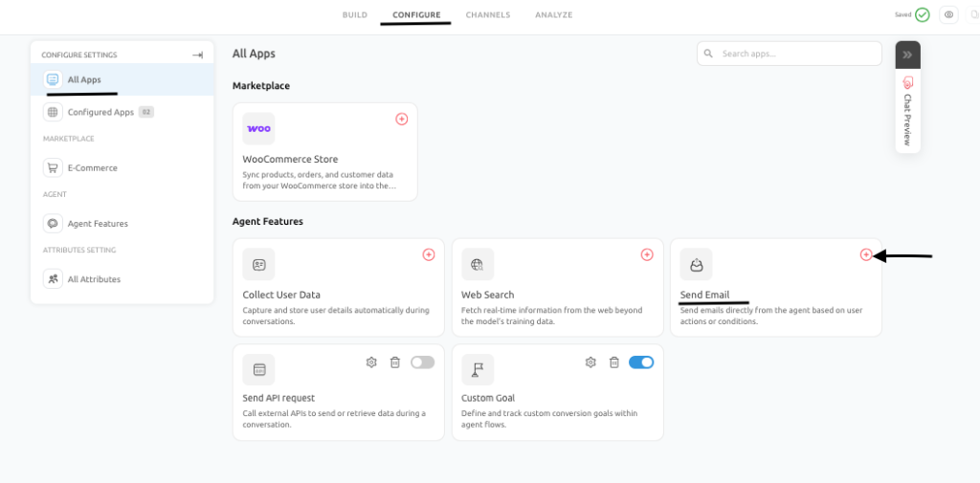
Task: Add the Collect User Data feature
Action: [429, 254]
